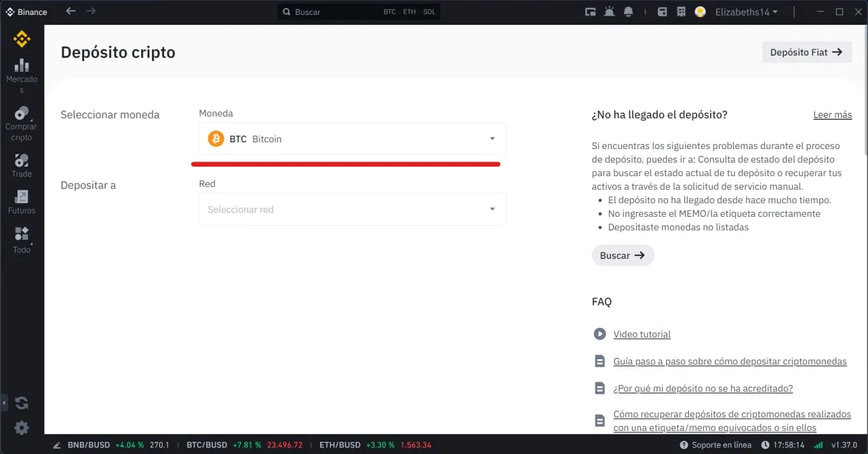Open the Futuros section
Viewport: 868px width, 454px height.
point(22,202)
